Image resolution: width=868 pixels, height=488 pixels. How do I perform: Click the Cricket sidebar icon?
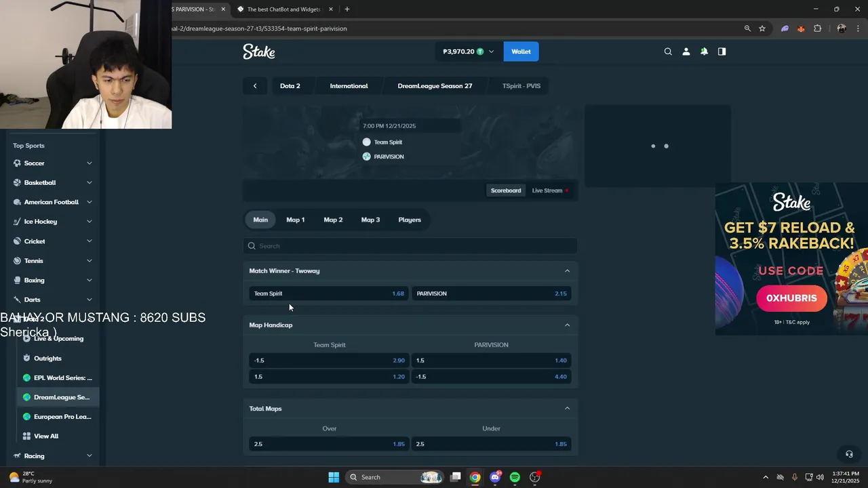point(18,241)
